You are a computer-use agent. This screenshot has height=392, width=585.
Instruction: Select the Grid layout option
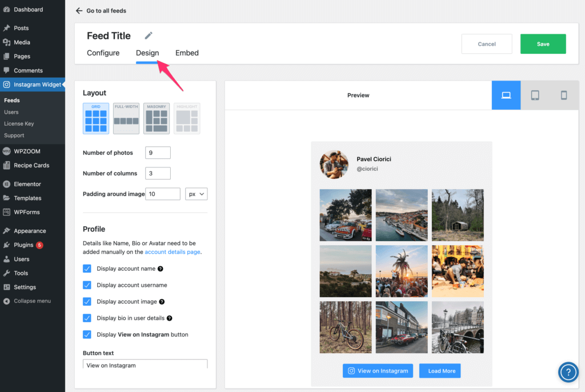point(95,118)
